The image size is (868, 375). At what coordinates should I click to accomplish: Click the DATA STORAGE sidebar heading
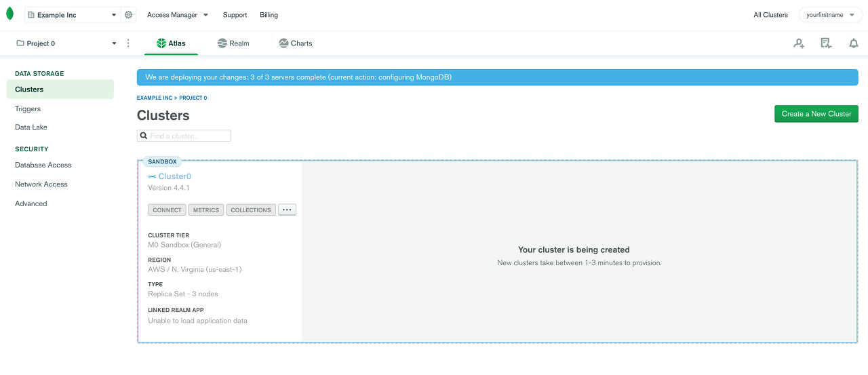(39, 73)
